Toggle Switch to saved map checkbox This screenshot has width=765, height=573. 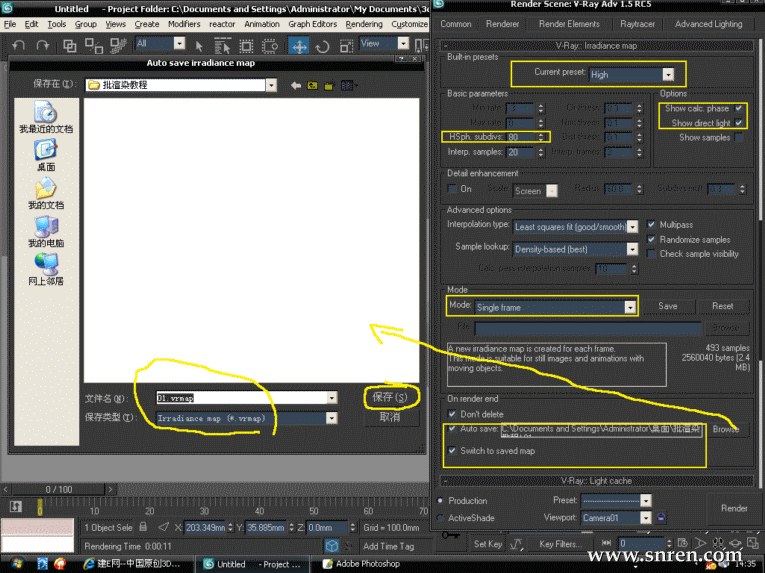[452, 450]
